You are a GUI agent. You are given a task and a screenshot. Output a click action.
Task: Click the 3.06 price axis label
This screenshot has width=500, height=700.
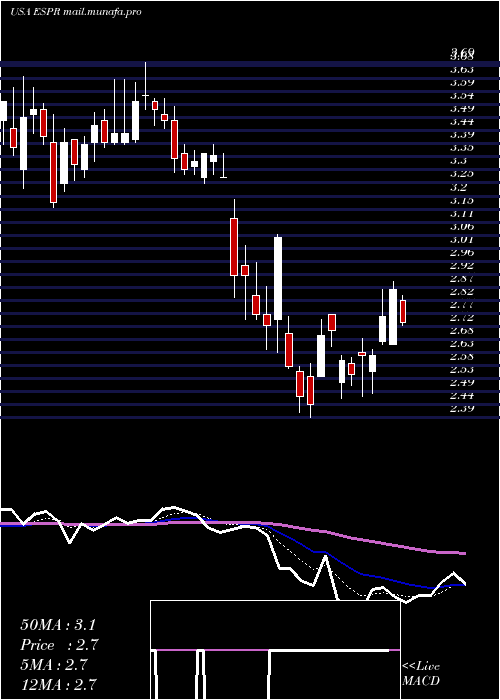pyautogui.click(x=462, y=226)
